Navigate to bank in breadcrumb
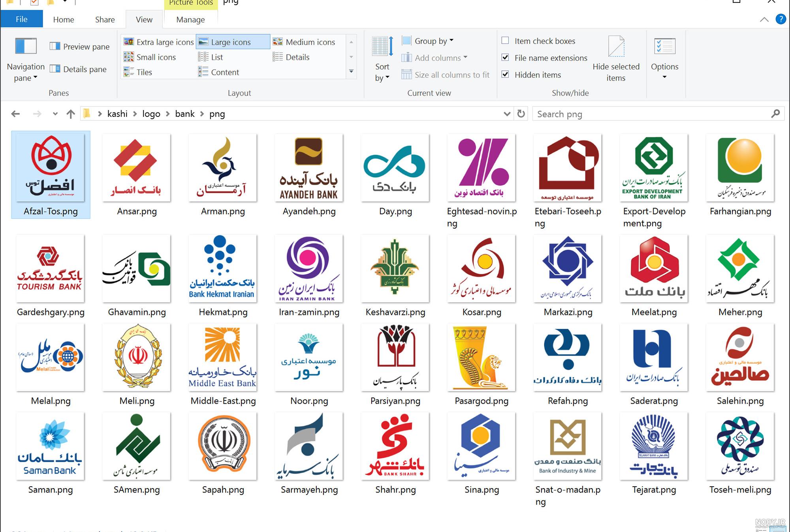 185,114
